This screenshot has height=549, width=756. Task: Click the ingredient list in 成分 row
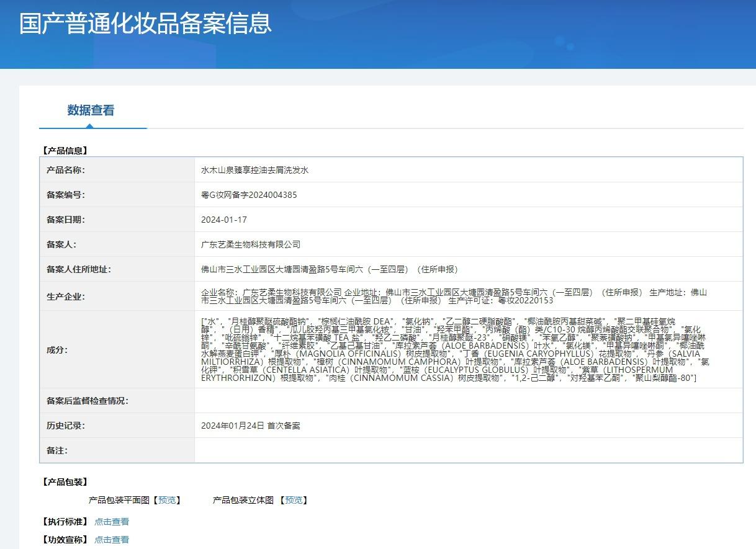[453, 349]
